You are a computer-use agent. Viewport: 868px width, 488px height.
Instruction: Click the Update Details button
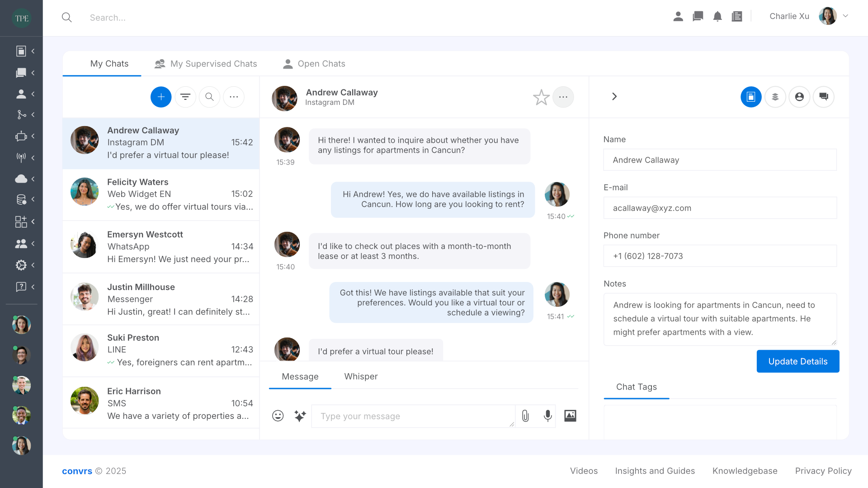tap(797, 361)
